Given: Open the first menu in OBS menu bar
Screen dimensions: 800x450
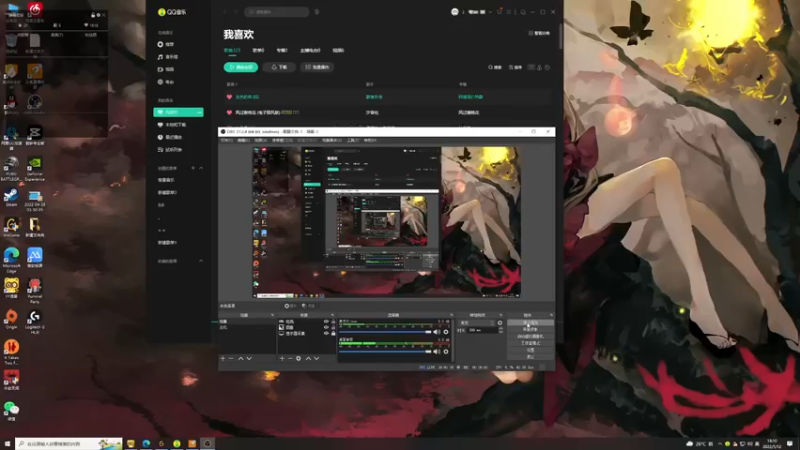Looking at the screenshot, I should [227, 140].
